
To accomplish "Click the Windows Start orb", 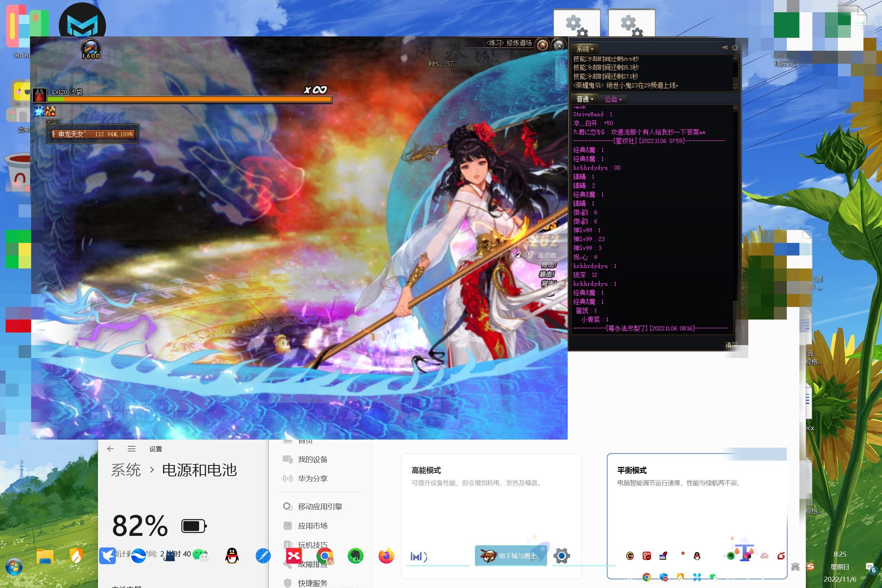I will [14, 567].
